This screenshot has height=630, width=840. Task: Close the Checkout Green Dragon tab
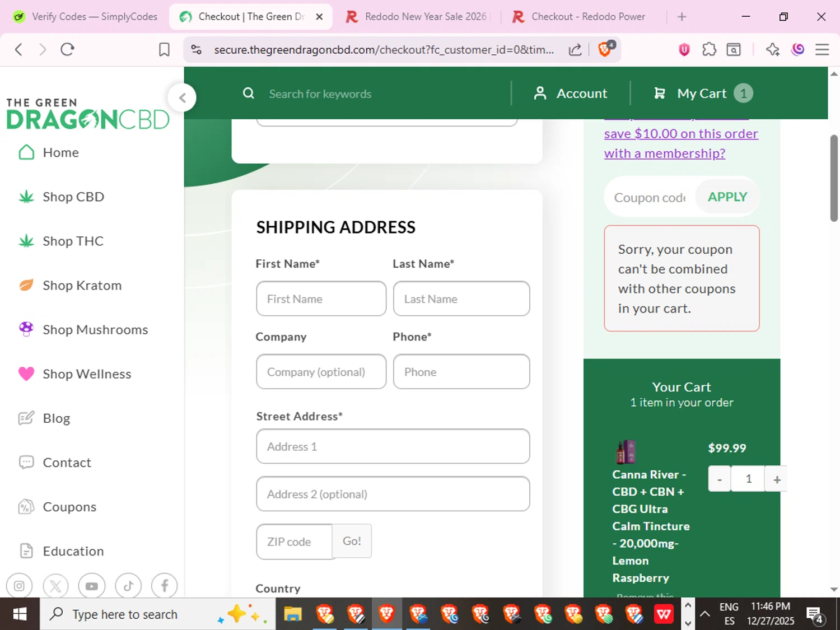point(319,17)
